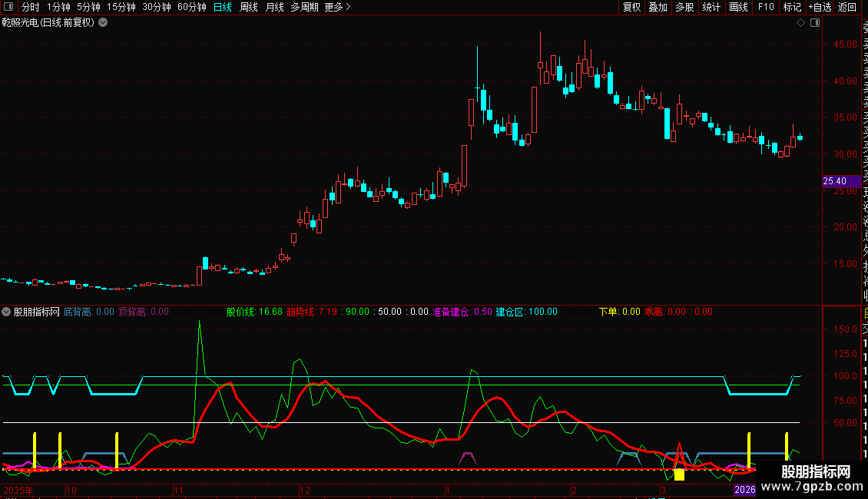Viewport: 868px width, 499px height.
Task: Open the 画线 drawing tools
Action: coord(738,7)
